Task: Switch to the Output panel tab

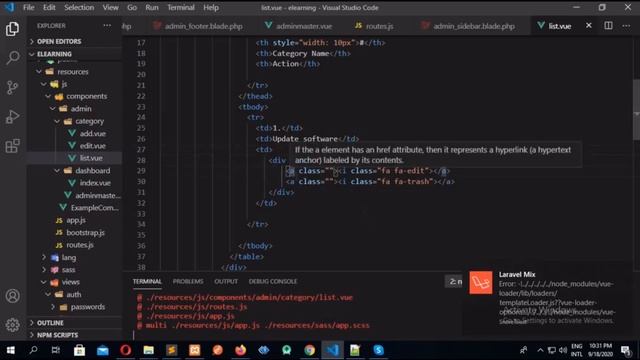Action: (x=226, y=281)
